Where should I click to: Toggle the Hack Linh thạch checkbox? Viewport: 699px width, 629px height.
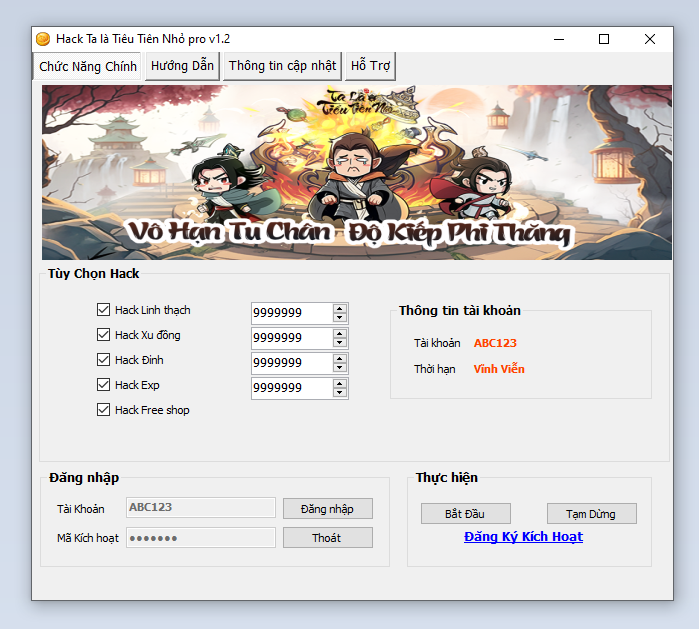pos(103,310)
